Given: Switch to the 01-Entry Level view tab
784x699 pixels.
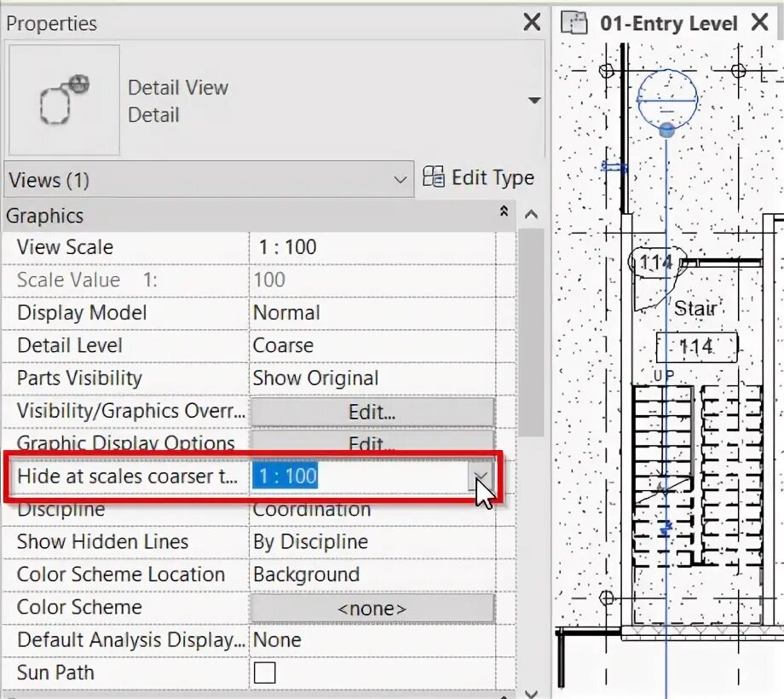Looking at the screenshot, I should pos(668,23).
